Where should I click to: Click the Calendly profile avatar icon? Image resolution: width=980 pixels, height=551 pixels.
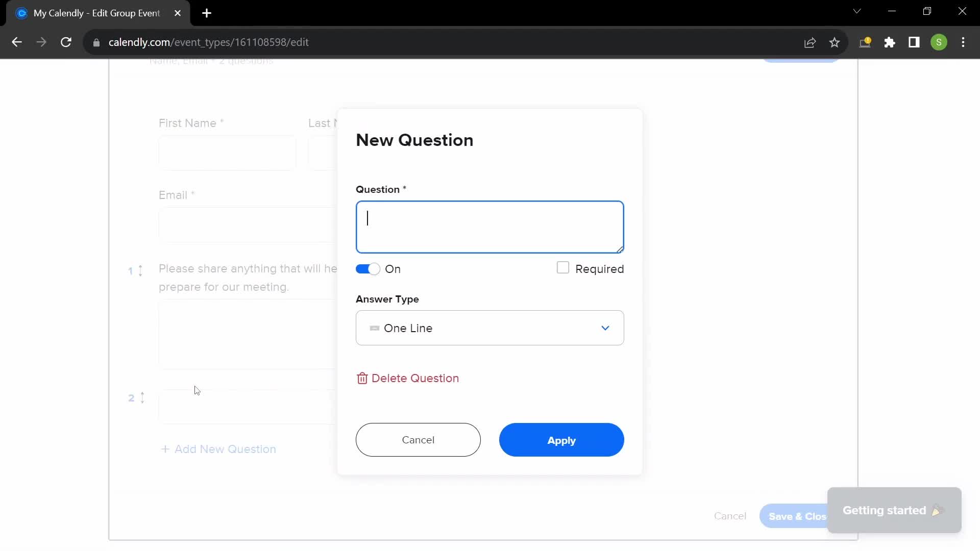(939, 42)
